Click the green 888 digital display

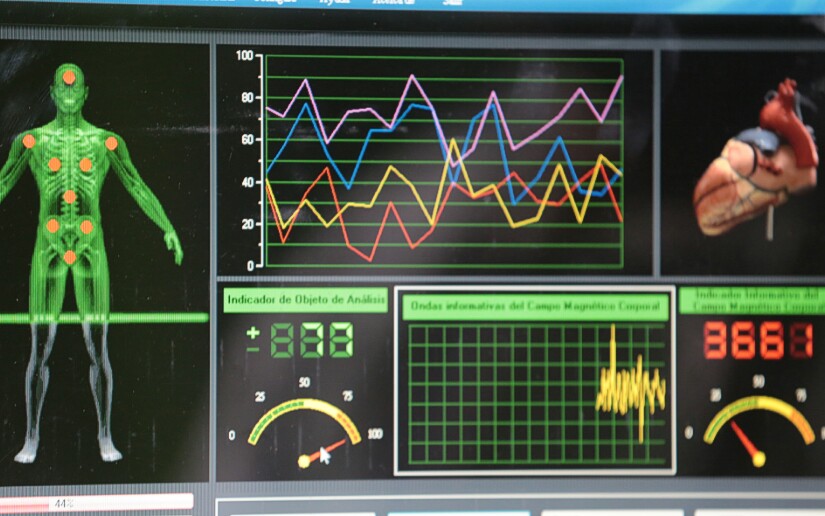point(312,340)
